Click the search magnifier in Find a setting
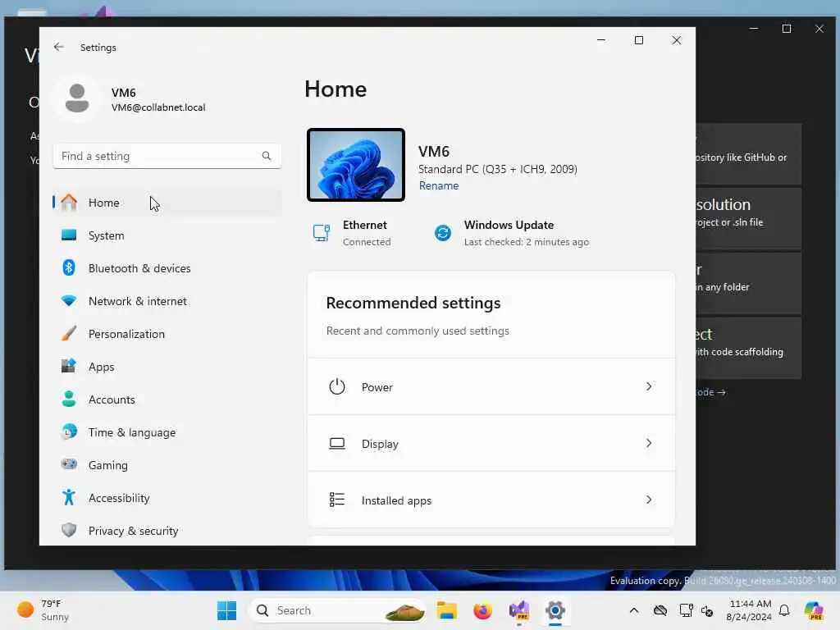 (267, 156)
